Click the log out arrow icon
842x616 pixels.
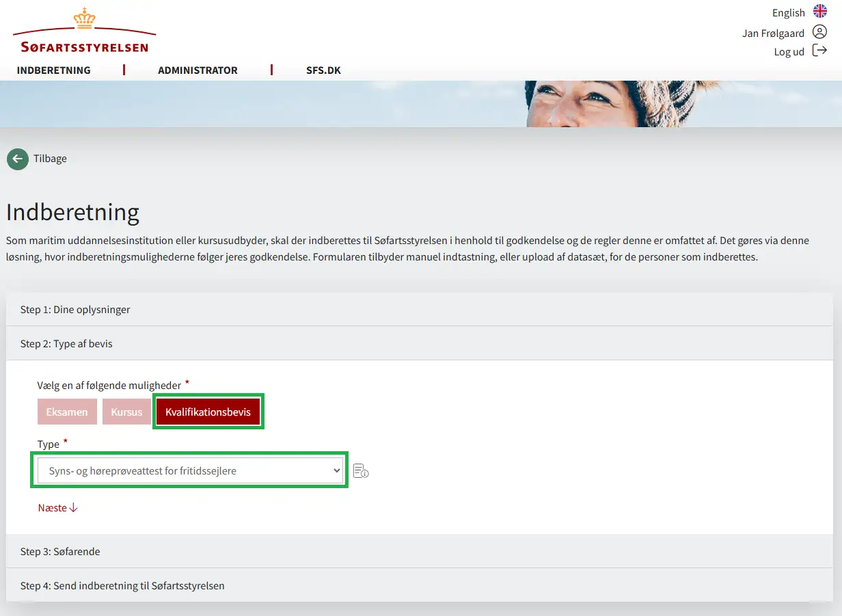tap(819, 51)
